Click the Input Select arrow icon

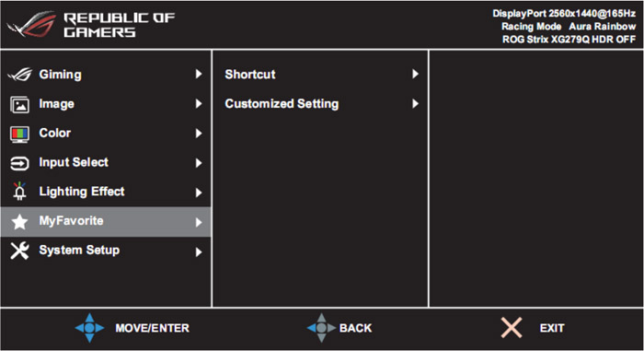point(19,163)
